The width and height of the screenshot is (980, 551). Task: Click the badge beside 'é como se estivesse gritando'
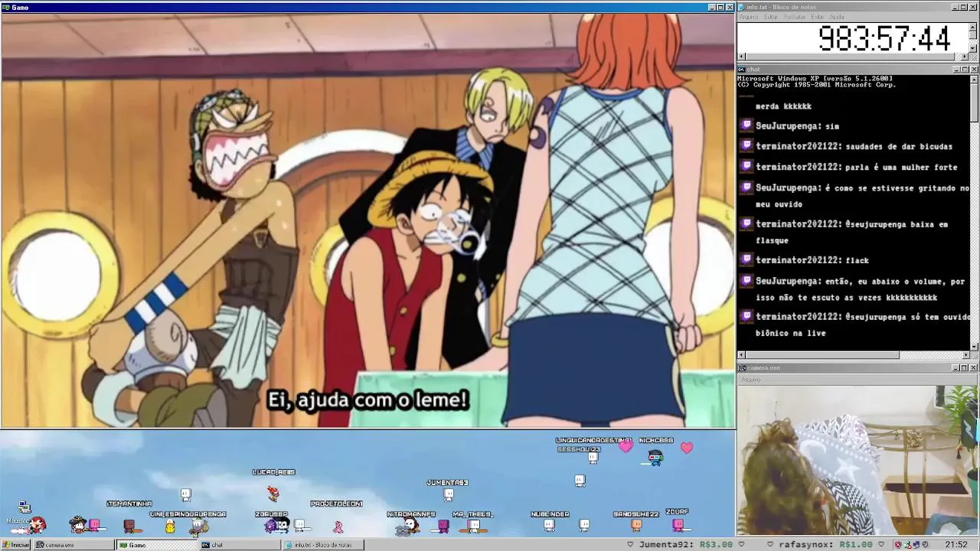746,187
